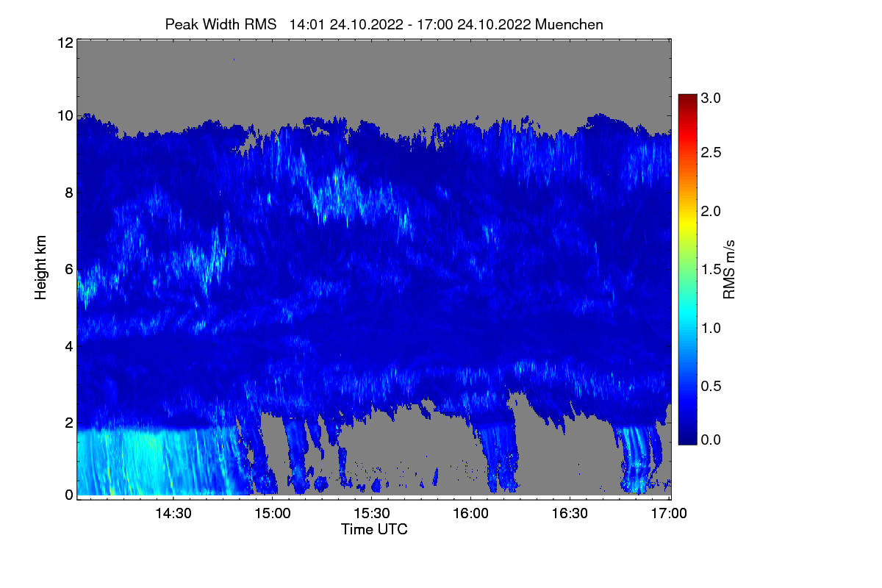Screen dimensions: 882x588
Task: Click the 10 km height tick label
Action: tap(65, 116)
